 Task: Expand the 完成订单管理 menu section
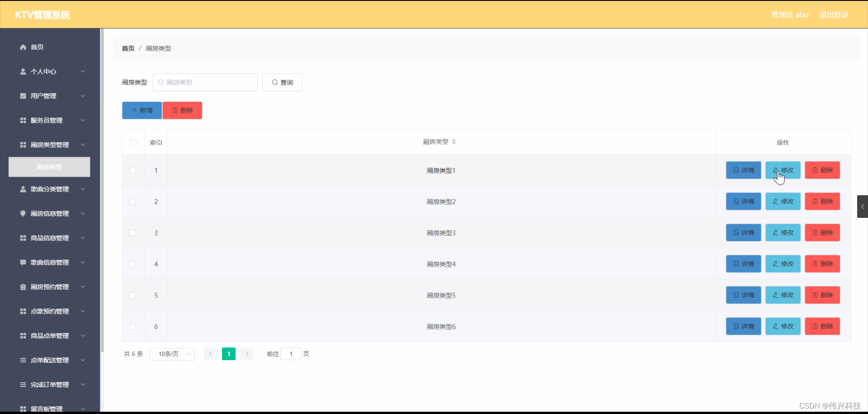[50, 384]
